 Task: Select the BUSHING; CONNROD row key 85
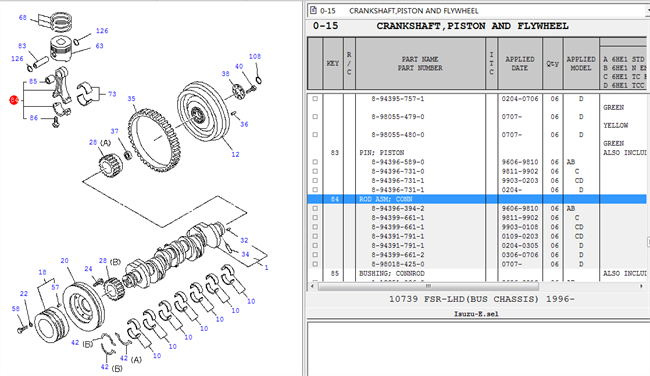[477, 274]
